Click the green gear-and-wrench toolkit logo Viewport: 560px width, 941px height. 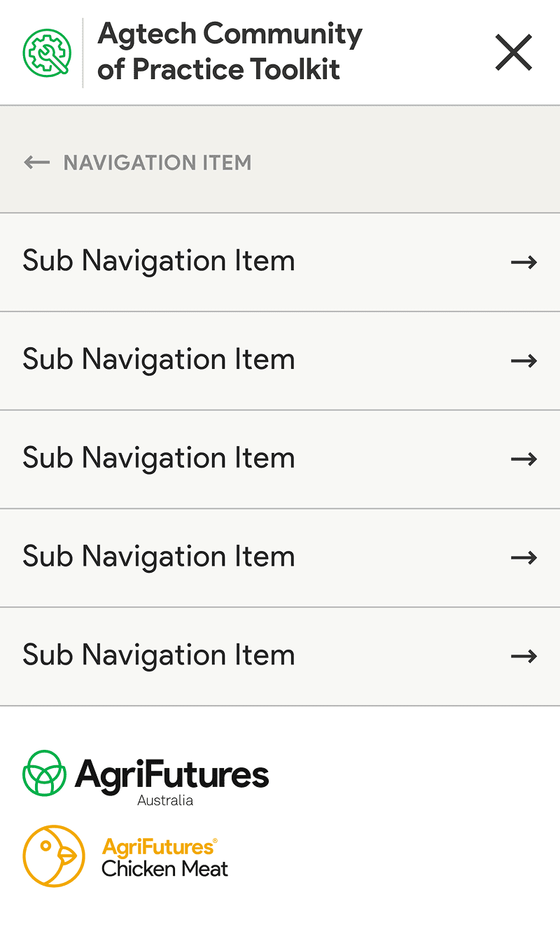(x=47, y=53)
